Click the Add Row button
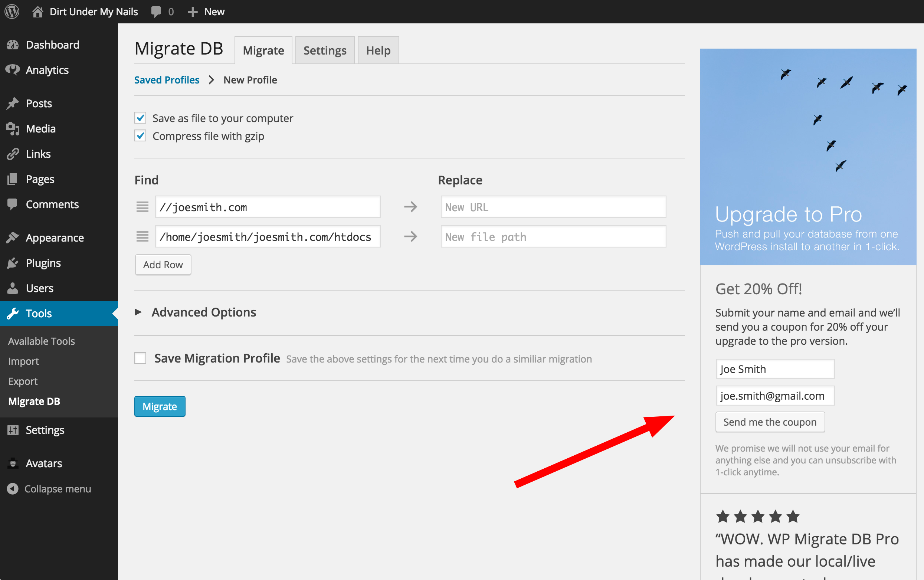 coord(163,265)
